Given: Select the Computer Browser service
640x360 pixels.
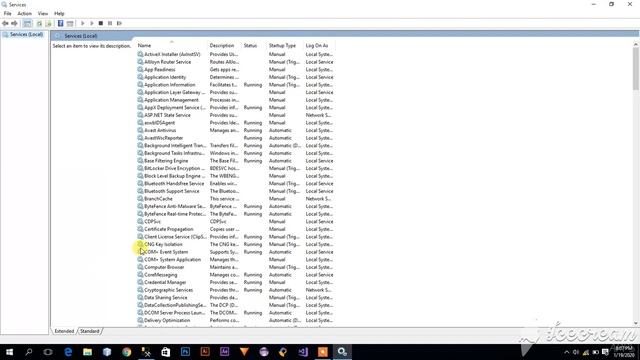Looking at the screenshot, I should pos(164,267).
